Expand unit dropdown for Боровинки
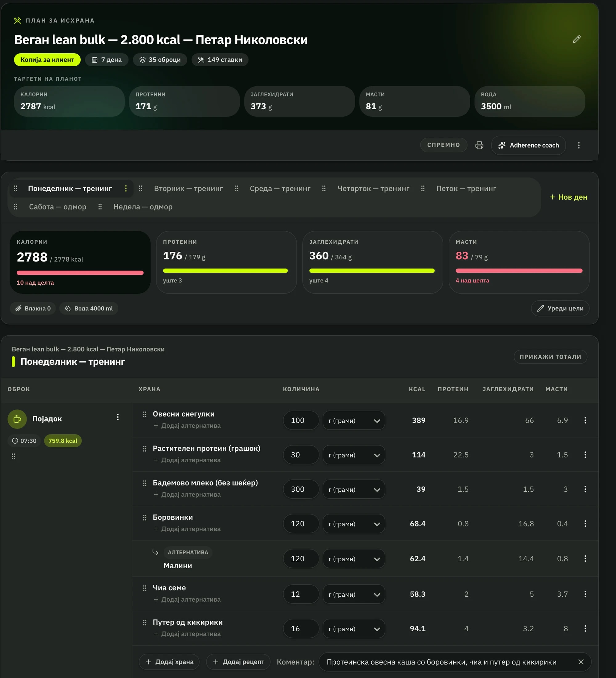Screen dimensions: 616x678 (x=354, y=524)
